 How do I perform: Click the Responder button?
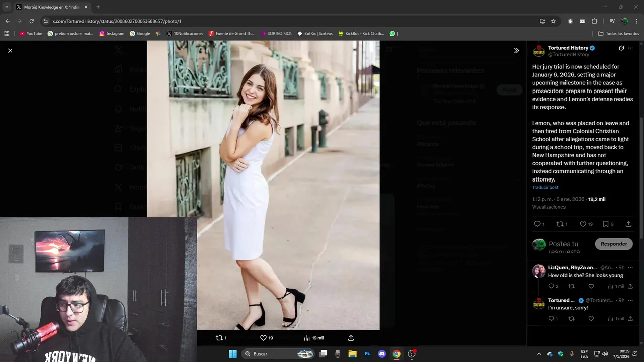614,244
